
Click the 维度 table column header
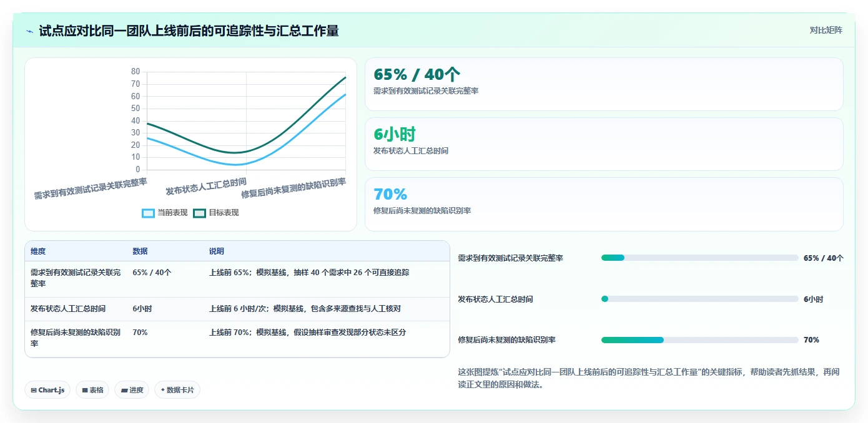click(x=38, y=251)
